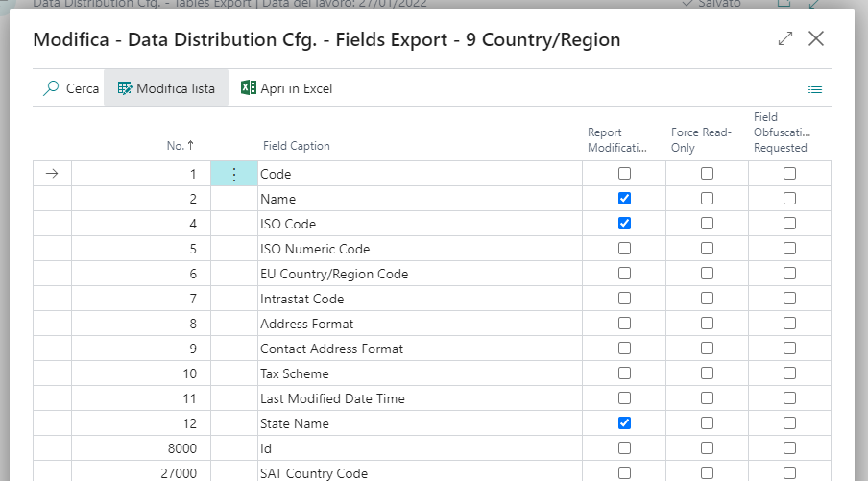Select the EU Country/Region Code row
The height and width of the screenshot is (481, 868).
[x=333, y=274]
